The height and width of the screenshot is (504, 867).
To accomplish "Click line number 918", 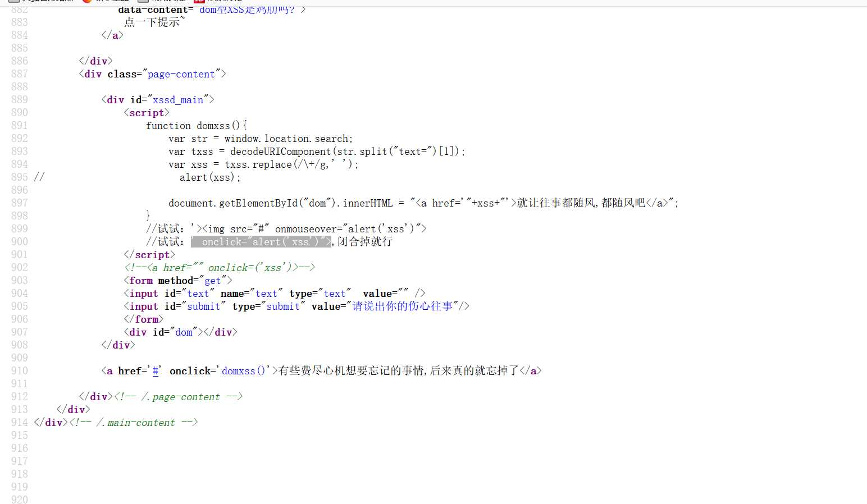I will point(19,474).
